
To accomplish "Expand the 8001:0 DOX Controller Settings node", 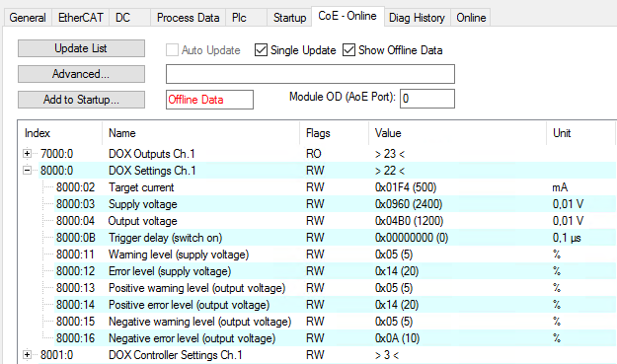I will coord(27,355).
